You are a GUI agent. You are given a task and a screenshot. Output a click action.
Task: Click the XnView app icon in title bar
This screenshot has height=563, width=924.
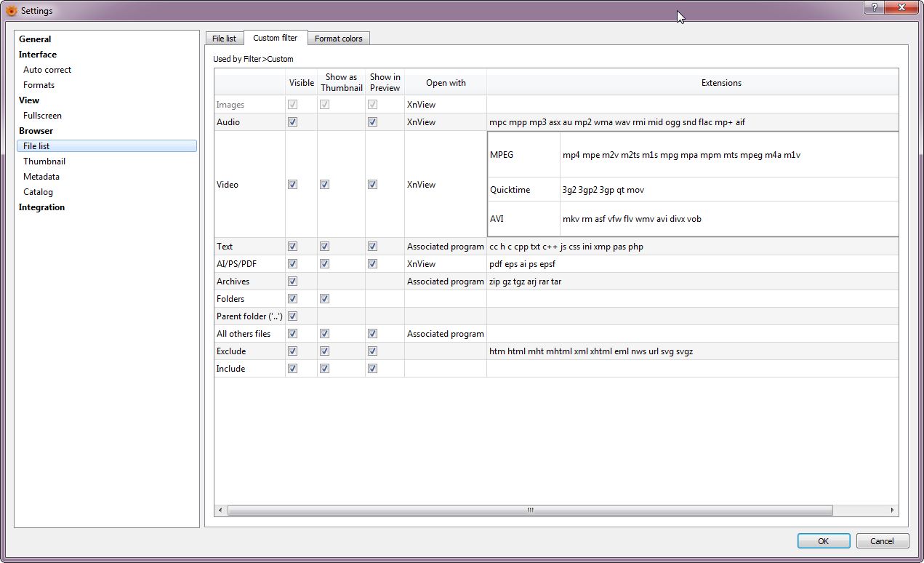pyautogui.click(x=11, y=10)
